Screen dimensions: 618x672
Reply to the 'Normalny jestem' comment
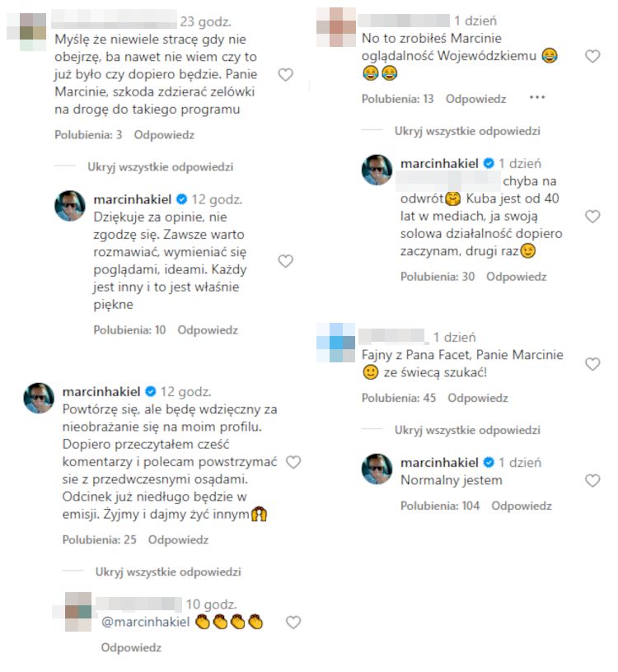click(522, 506)
